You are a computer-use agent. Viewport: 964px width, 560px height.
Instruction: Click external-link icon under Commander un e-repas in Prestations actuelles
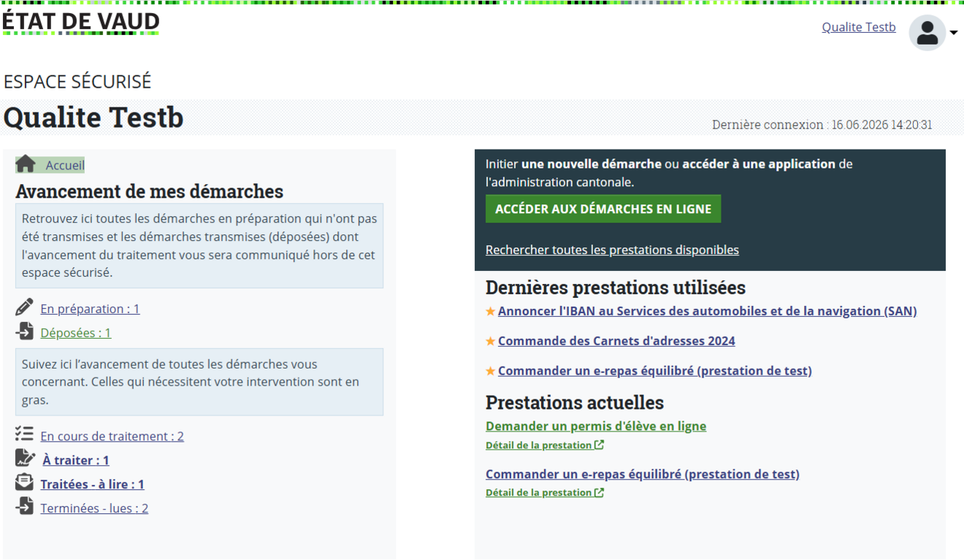tap(599, 492)
